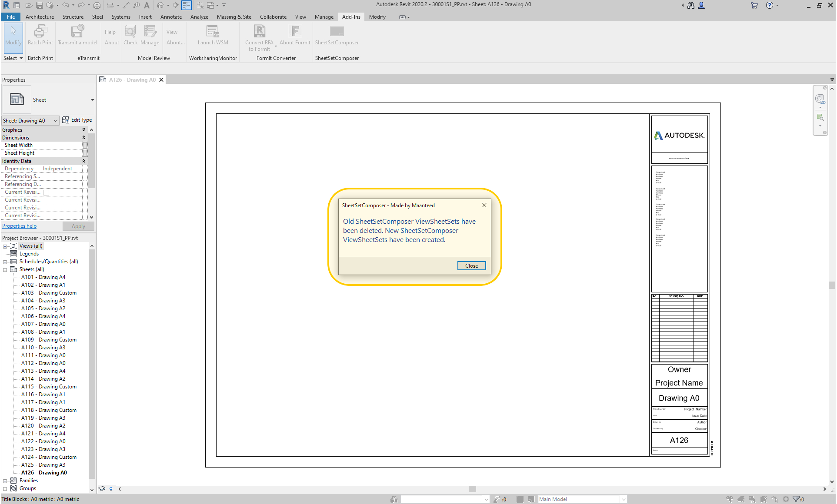The height and width of the screenshot is (504, 837).
Task: Open the Collaborate ribbon tab
Action: click(x=273, y=17)
